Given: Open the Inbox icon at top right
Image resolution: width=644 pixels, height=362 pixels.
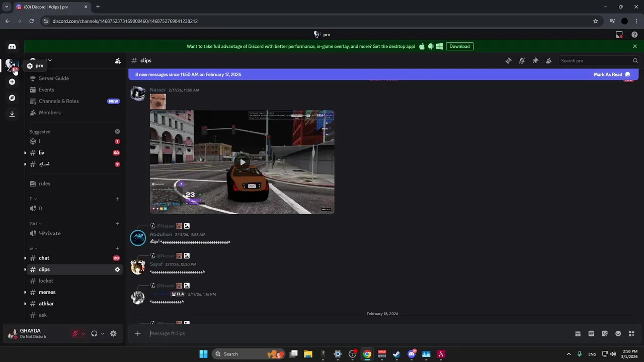Looking at the screenshot, I should tap(619, 35).
